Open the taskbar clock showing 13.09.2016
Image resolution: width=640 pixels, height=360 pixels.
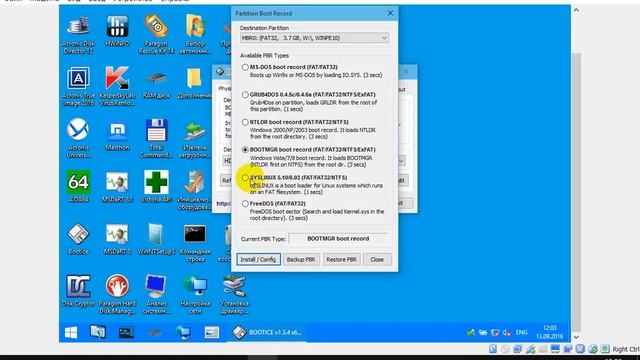(549, 332)
